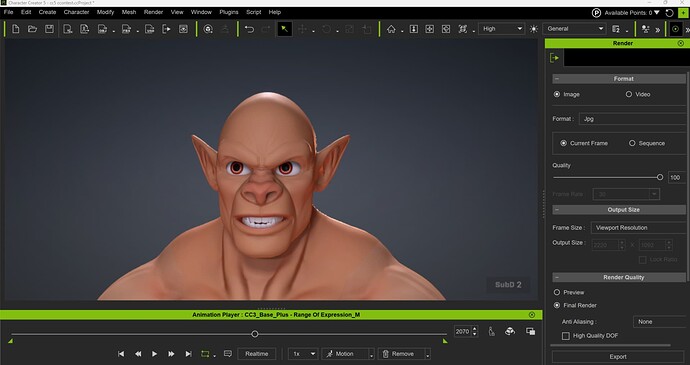Screen dimensions: 690x365
Task: Jump to the last frame
Action: (188, 354)
